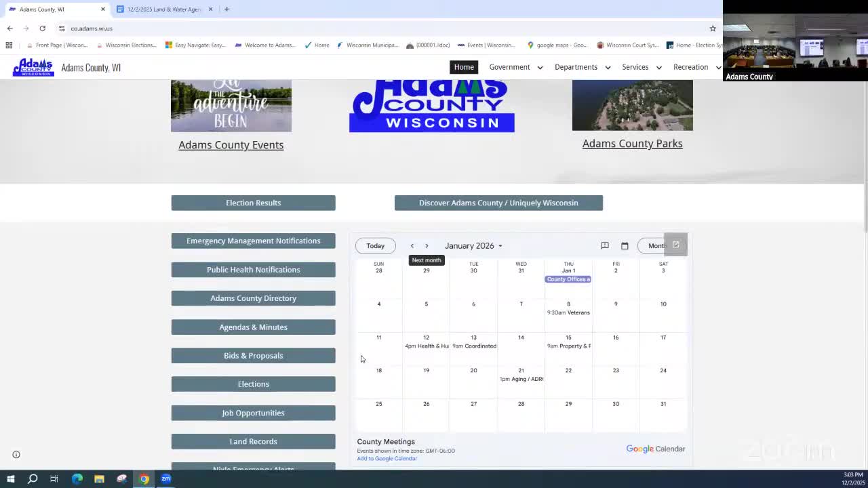This screenshot has width=868, height=488.
Task: Open the cookie settings icon at bottom left
Action: tap(16, 455)
